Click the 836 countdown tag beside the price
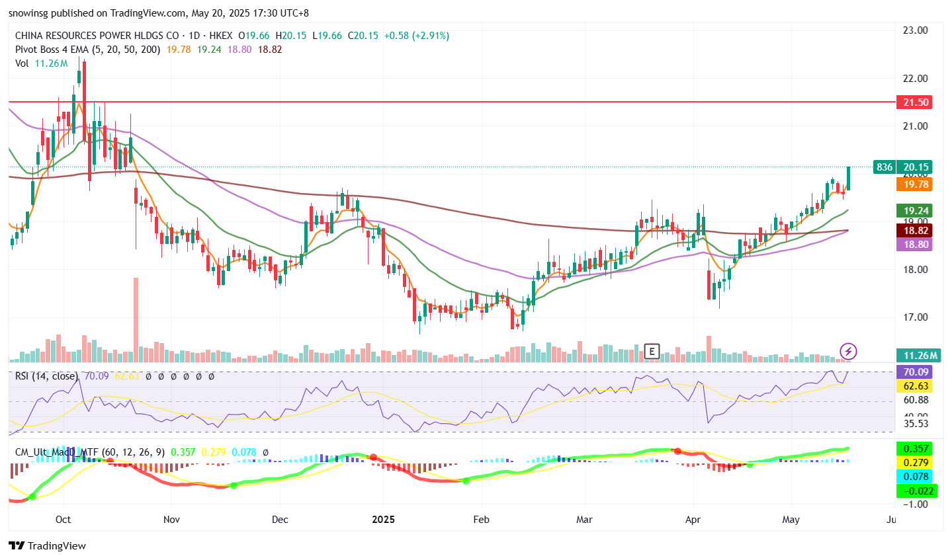 [x=885, y=167]
